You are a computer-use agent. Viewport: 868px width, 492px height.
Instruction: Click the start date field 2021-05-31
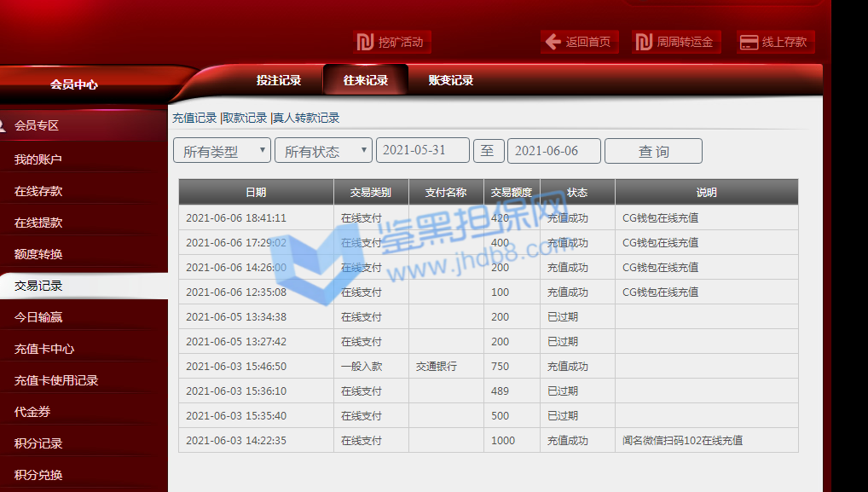point(423,150)
